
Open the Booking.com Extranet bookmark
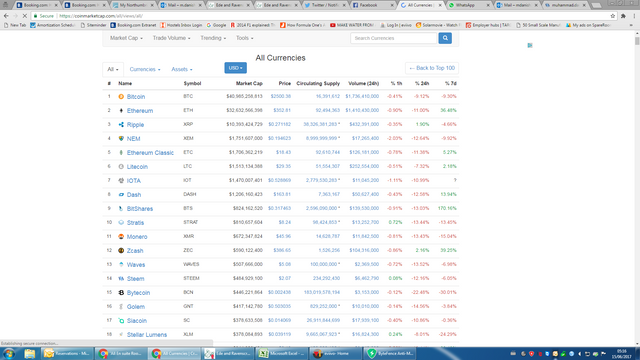[133, 25]
